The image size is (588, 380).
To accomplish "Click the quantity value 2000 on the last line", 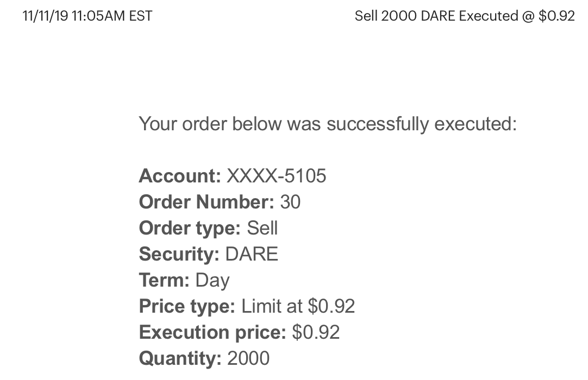I will click(248, 358).
